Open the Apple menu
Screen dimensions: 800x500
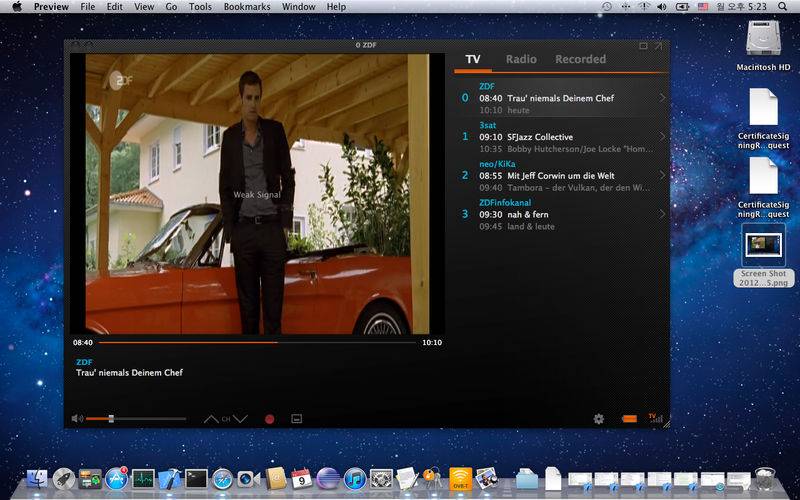[17, 7]
